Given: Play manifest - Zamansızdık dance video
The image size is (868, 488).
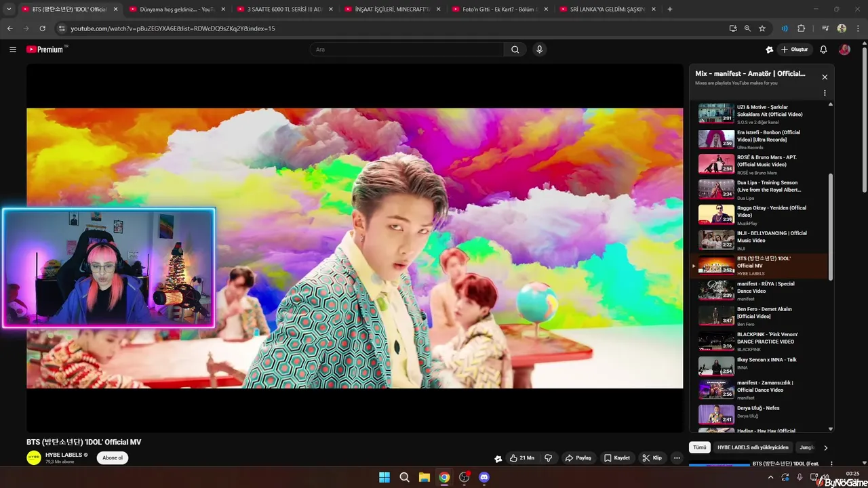Looking at the screenshot, I should [759, 390].
